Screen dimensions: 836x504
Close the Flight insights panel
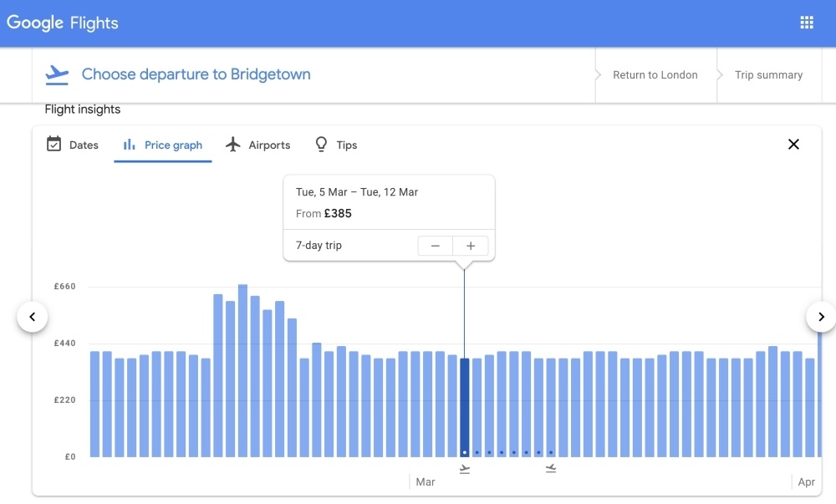793,145
